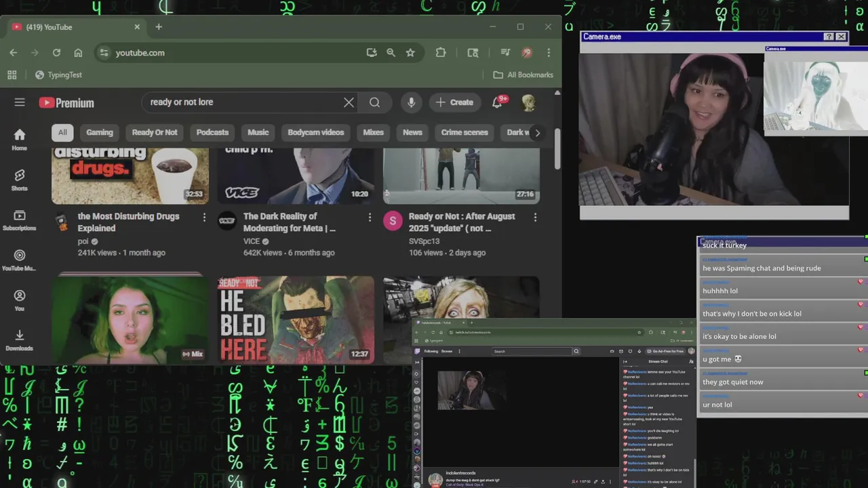Open options for Dark Reality of Moderating video
This screenshot has height=488, width=868.
point(370,217)
